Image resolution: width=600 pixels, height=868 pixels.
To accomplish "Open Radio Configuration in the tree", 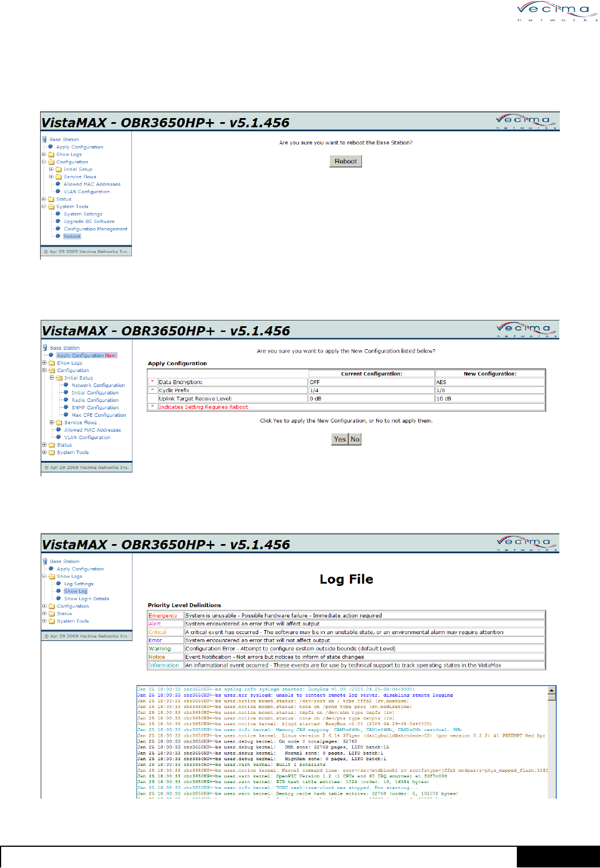I will pos(95,400).
